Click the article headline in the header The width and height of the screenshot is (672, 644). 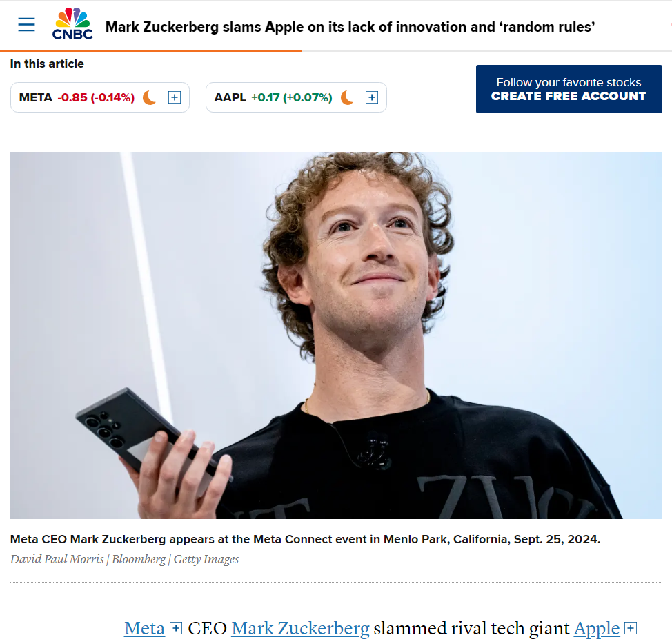(350, 27)
